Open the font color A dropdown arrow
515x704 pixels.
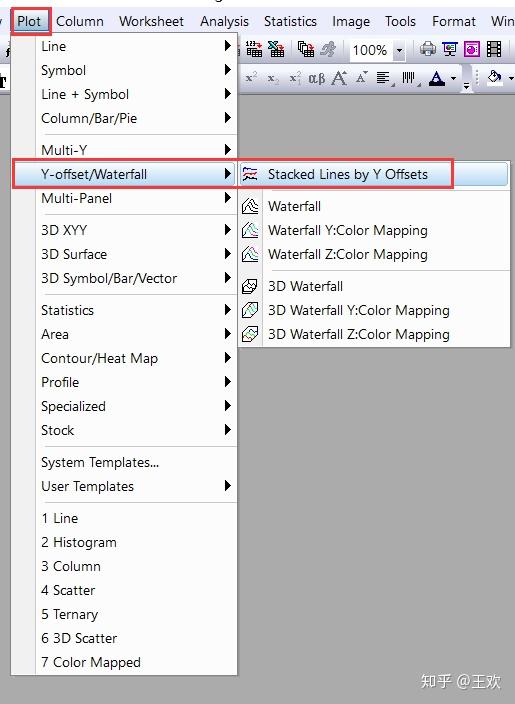point(453,79)
